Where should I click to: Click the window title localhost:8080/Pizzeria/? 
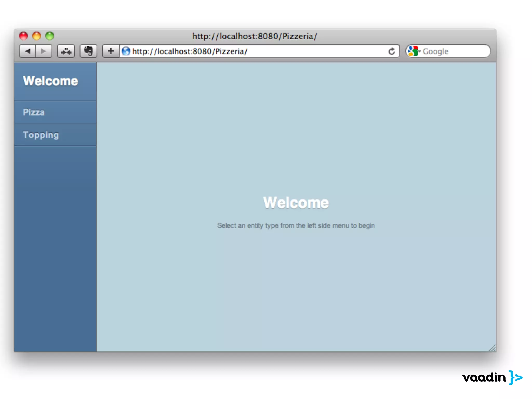[x=255, y=36]
